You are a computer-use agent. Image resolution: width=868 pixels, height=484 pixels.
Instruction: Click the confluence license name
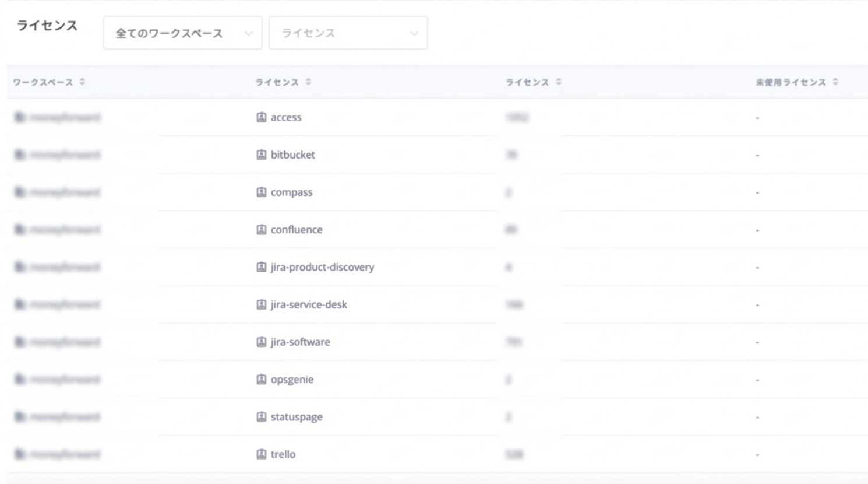pos(297,230)
